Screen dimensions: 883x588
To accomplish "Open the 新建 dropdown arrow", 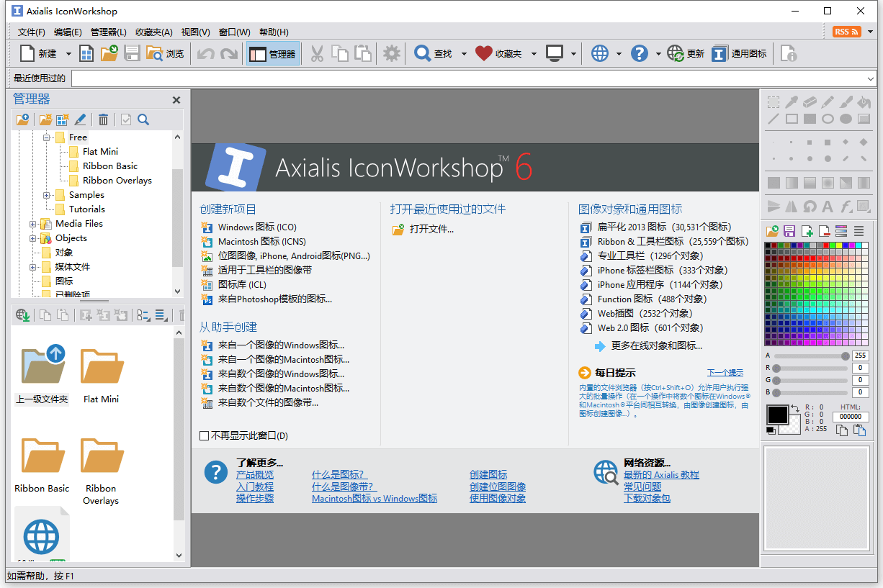I will pyautogui.click(x=68, y=54).
